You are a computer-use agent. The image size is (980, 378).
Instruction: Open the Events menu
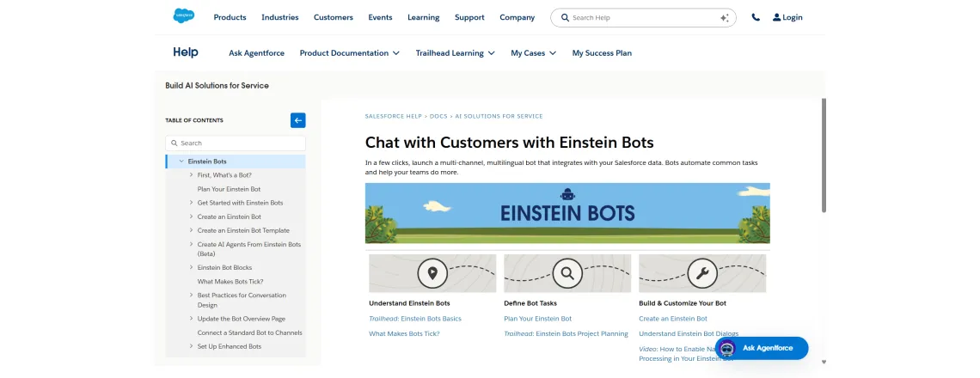[x=380, y=17]
